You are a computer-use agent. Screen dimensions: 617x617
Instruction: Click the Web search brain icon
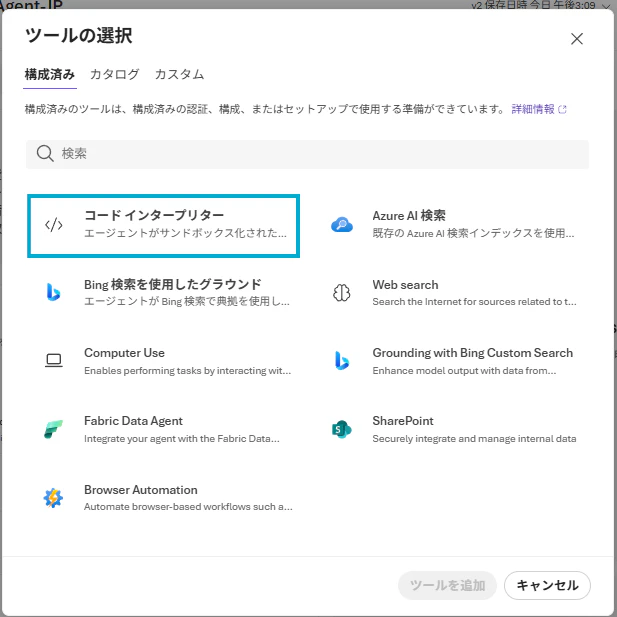coord(342,293)
